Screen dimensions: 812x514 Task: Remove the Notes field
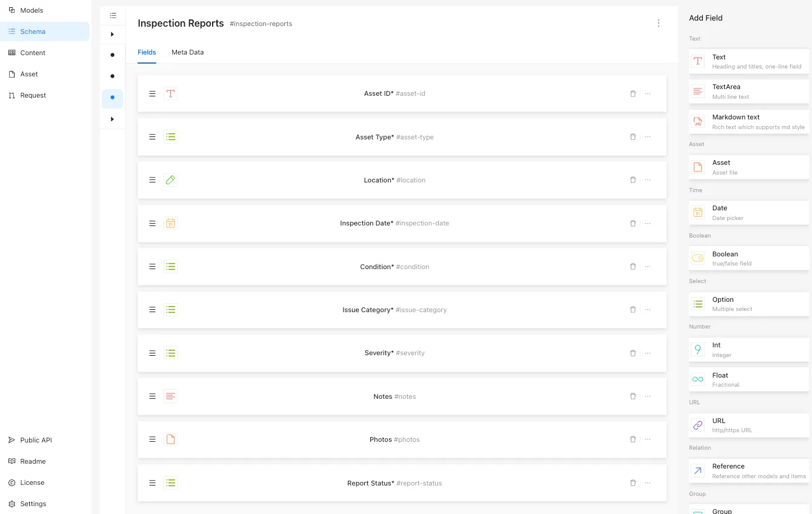point(633,396)
